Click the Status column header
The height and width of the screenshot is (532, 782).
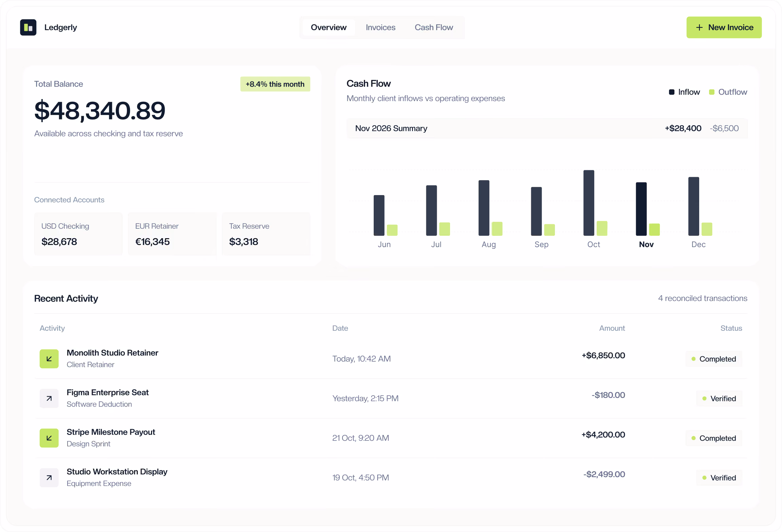coord(731,328)
